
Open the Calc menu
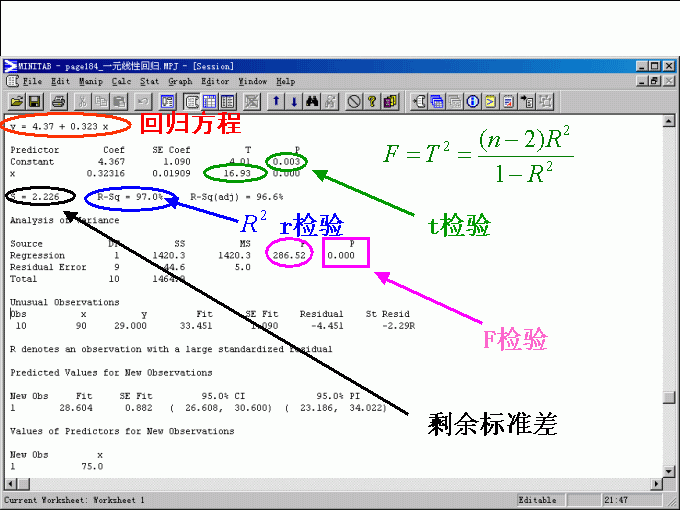[121, 81]
